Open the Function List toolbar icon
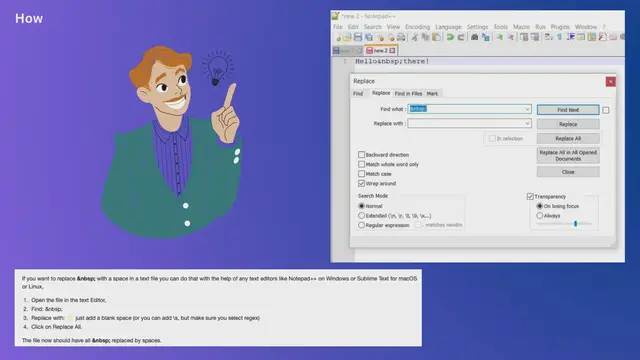 click(602, 38)
